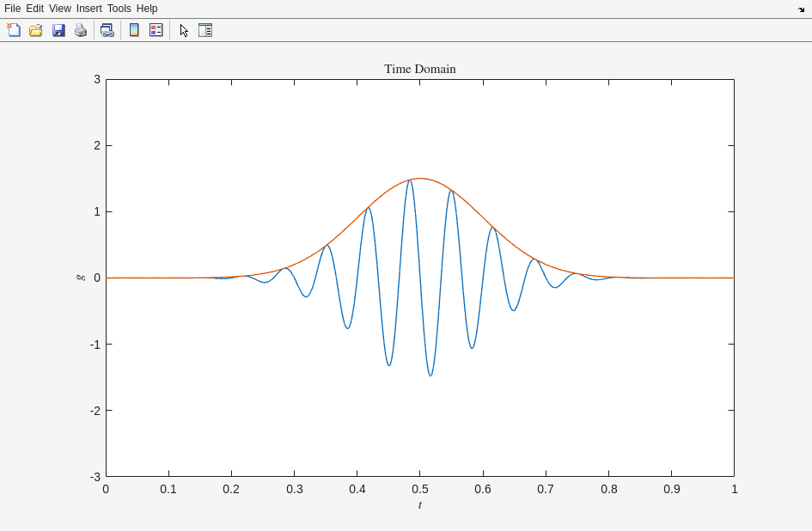
Task: Save the figure using the floppy disk icon
Action: [58, 30]
